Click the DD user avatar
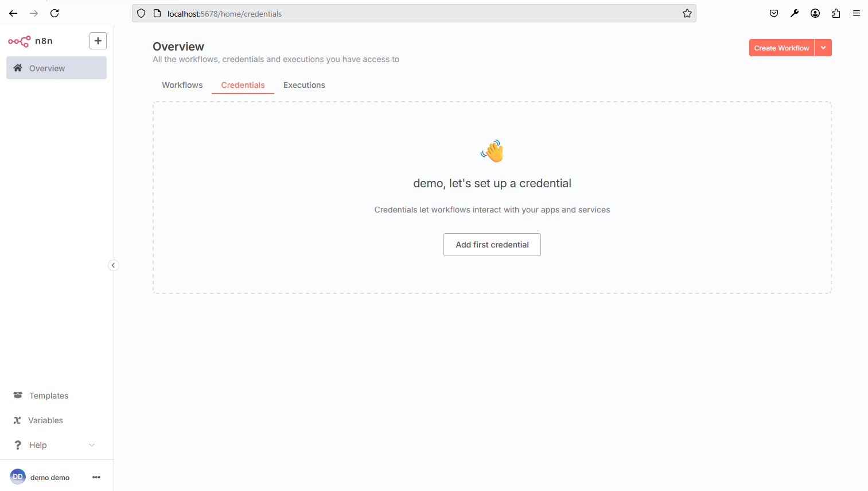The width and height of the screenshot is (868, 491). coord(18,477)
